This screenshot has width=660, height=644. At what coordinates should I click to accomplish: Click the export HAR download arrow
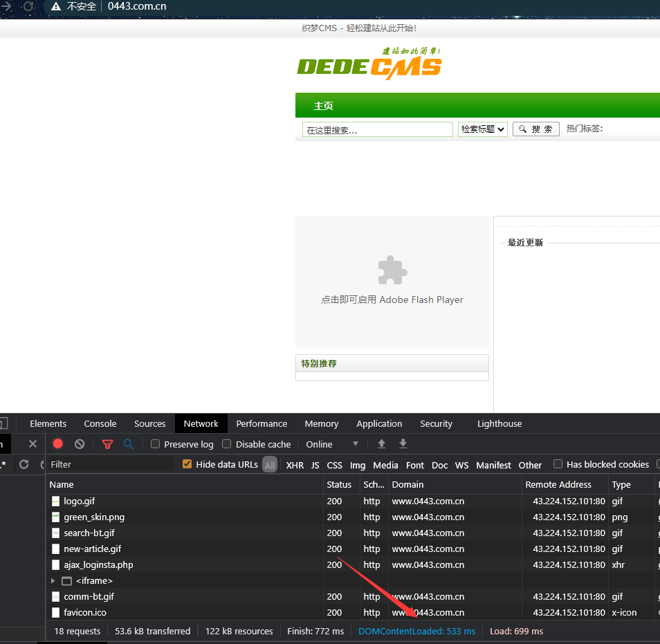point(403,444)
